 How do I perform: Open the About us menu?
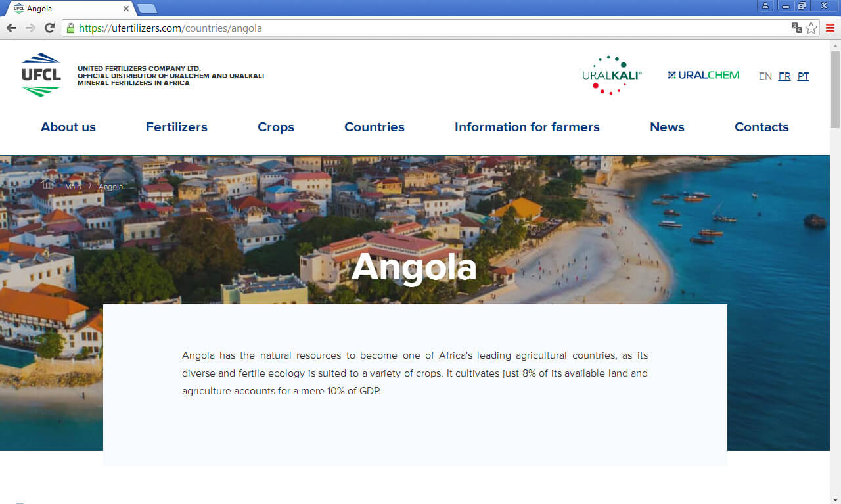pos(68,127)
